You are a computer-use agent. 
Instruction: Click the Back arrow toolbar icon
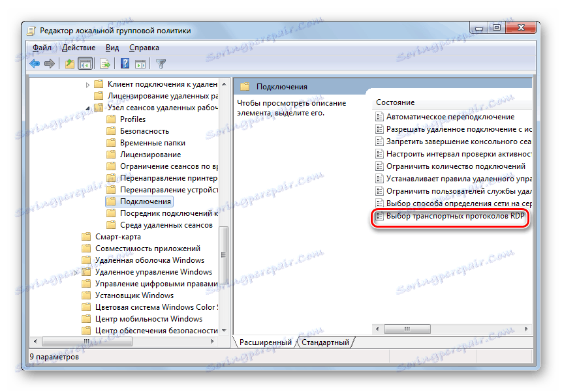[x=35, y=64]
